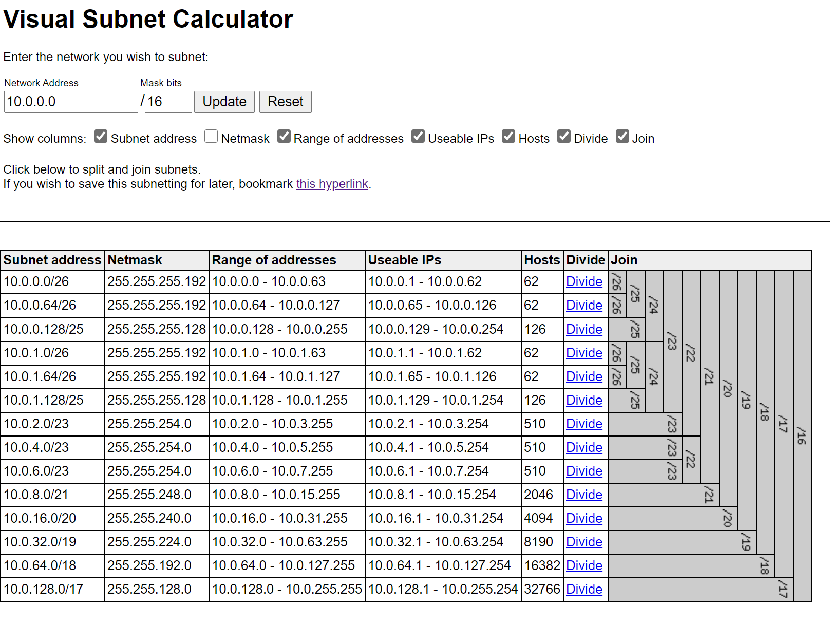
Task: Click the Reset button
Action: click(x=285, y=102)
